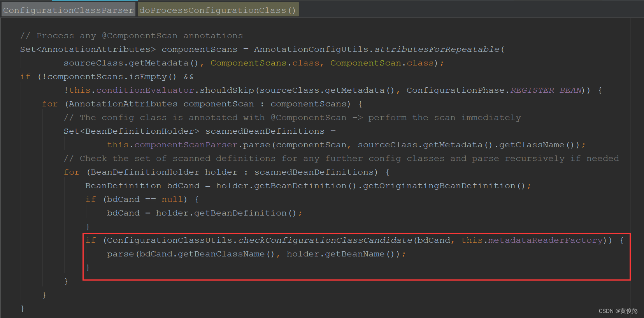Select the ConfigurationClassParser breadcrumb
Image resolution: width=644 pixels, height=318 pixels.
click(68, 10)
